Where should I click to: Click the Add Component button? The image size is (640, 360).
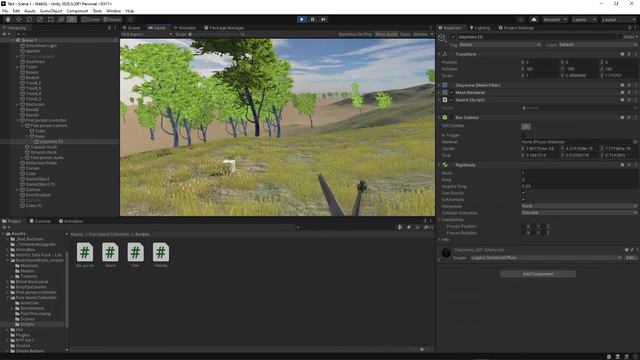point(538,274)
